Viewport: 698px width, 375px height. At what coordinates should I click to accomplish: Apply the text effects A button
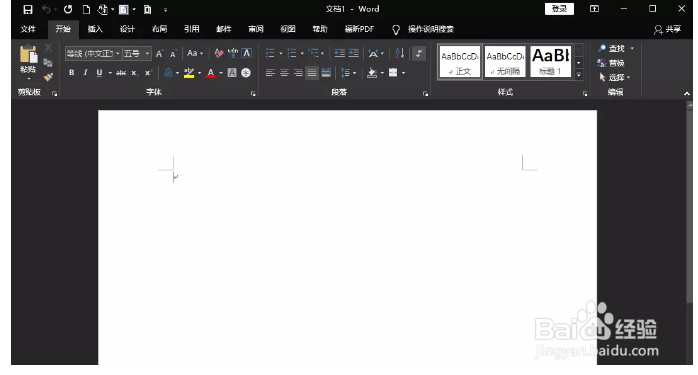pyautogui.click(x=168, y=73)
